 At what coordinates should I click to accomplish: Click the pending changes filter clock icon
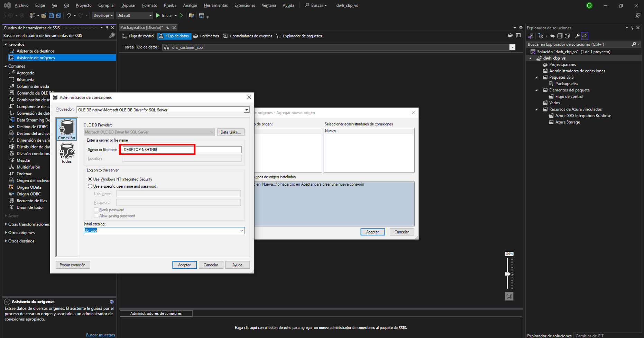click(541, 36)
